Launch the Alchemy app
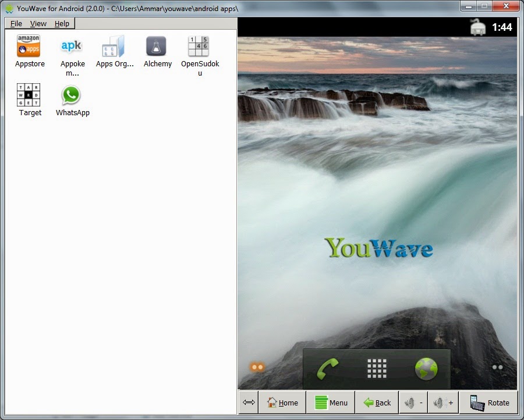This screenshot has height=420, width=524. [x=156, y=46]
